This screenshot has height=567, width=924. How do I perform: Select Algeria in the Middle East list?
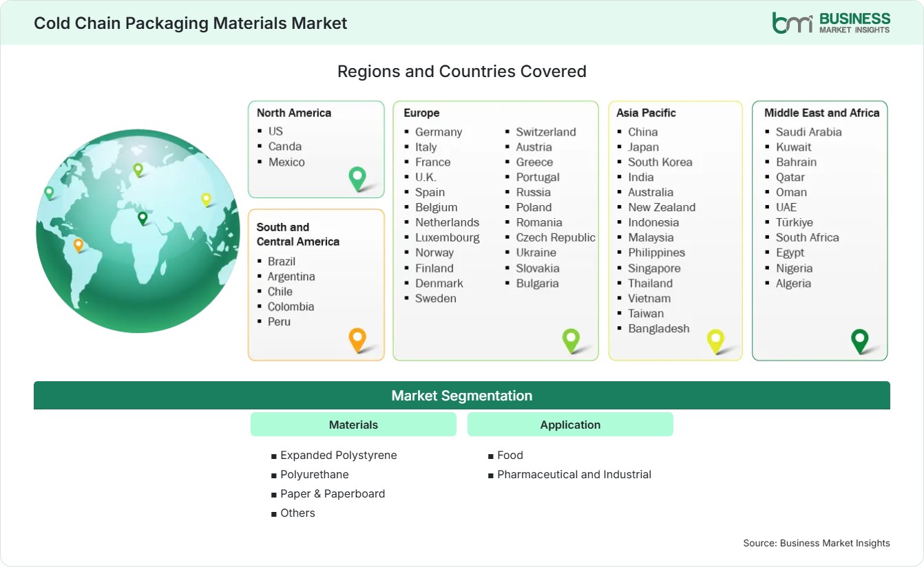tap(794, 283)
